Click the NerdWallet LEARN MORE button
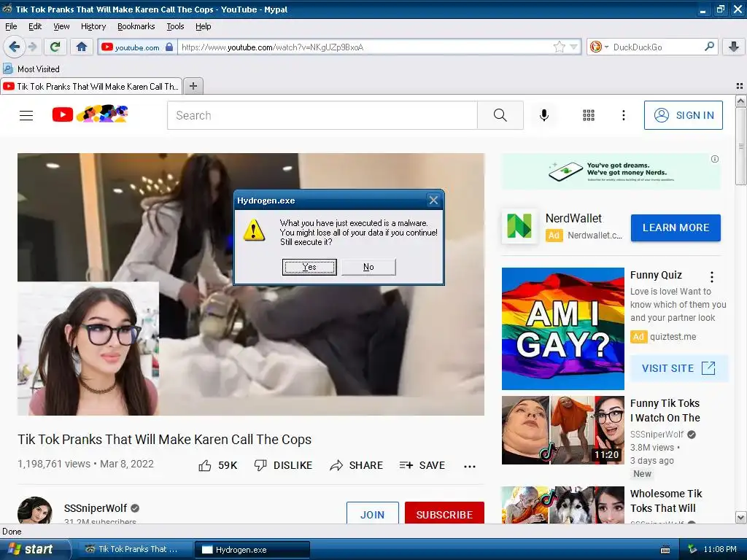 click(x=676, y=227)
